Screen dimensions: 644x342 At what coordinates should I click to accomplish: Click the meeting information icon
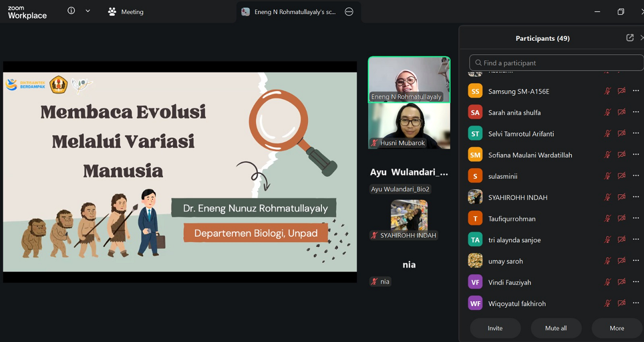(x=71, y=11)
